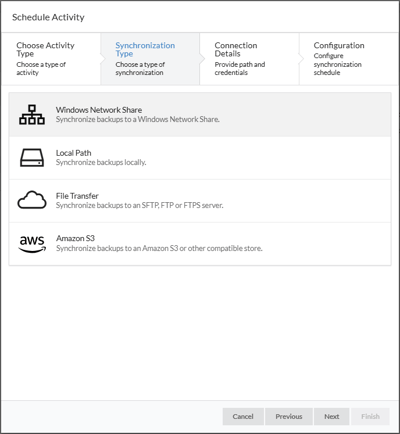Switch to Connection Details step
This screenshot has height=434, width=400.
[x=249, y=59]
